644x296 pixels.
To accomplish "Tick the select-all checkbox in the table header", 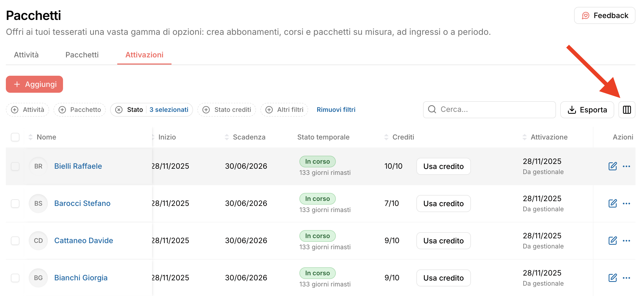I will 15,137.
